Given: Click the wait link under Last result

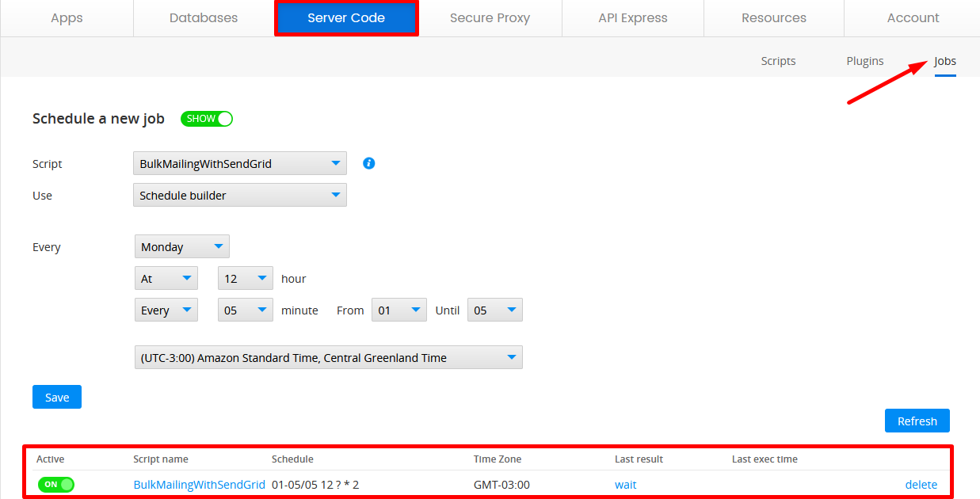Looking at the screenshot, I should [625, 484].
